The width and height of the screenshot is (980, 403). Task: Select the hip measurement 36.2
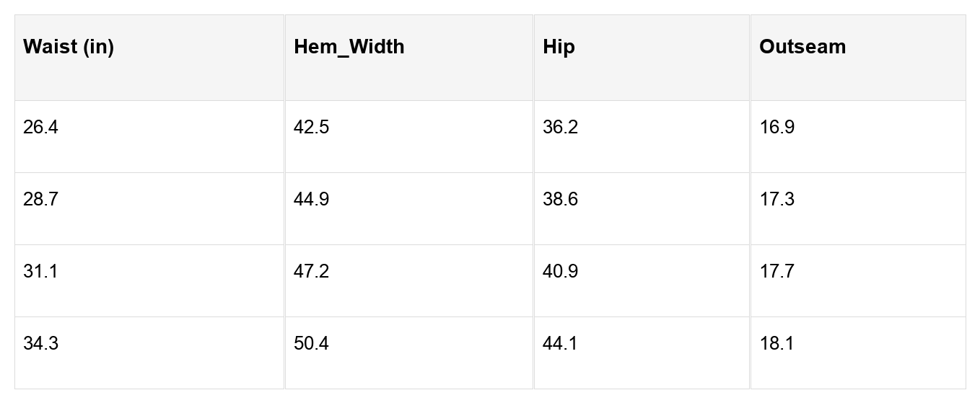tap(560, 128)
